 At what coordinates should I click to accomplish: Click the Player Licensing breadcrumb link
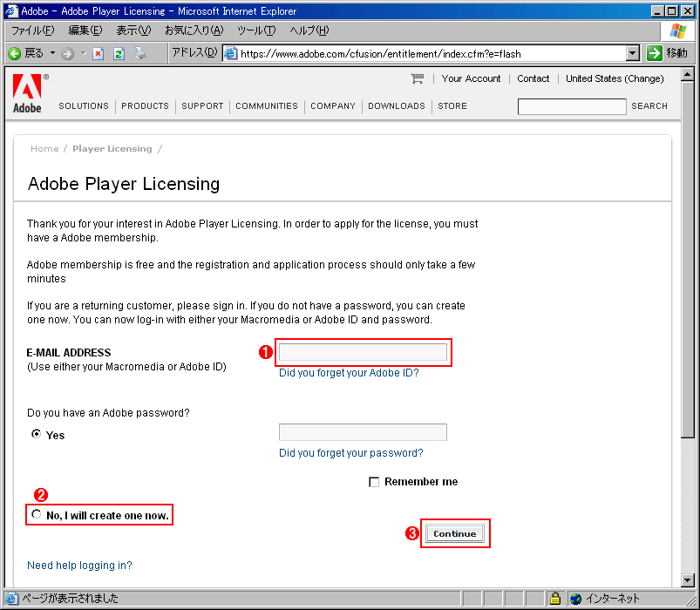click(x=112, y=149)
